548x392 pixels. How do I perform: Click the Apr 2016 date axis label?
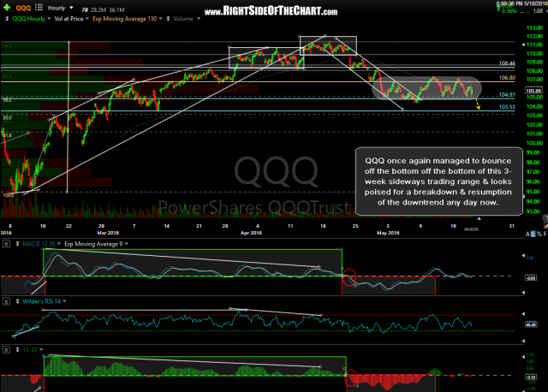click(251, 233)
